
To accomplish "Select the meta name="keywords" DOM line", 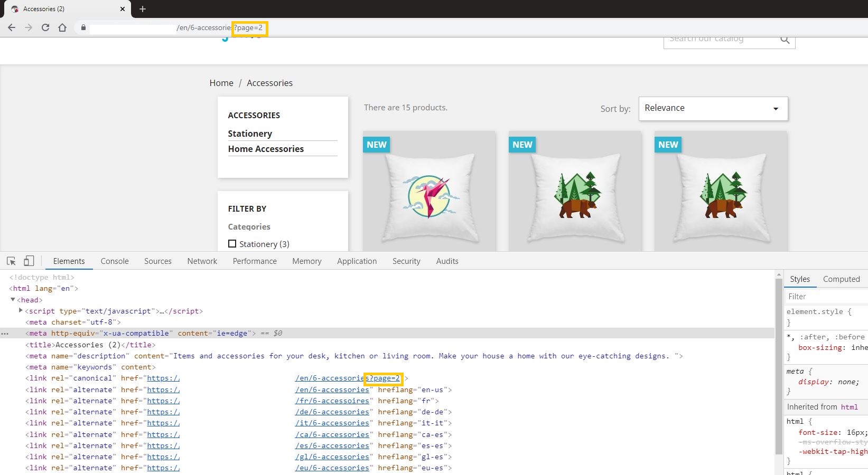I will point(90,367).
